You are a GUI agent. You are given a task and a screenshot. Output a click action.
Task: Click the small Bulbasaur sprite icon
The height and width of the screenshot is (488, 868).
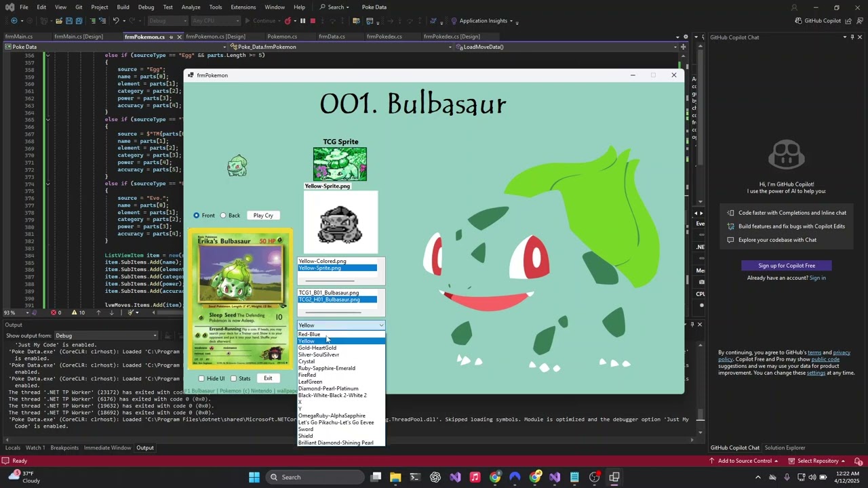click(237, 165)
